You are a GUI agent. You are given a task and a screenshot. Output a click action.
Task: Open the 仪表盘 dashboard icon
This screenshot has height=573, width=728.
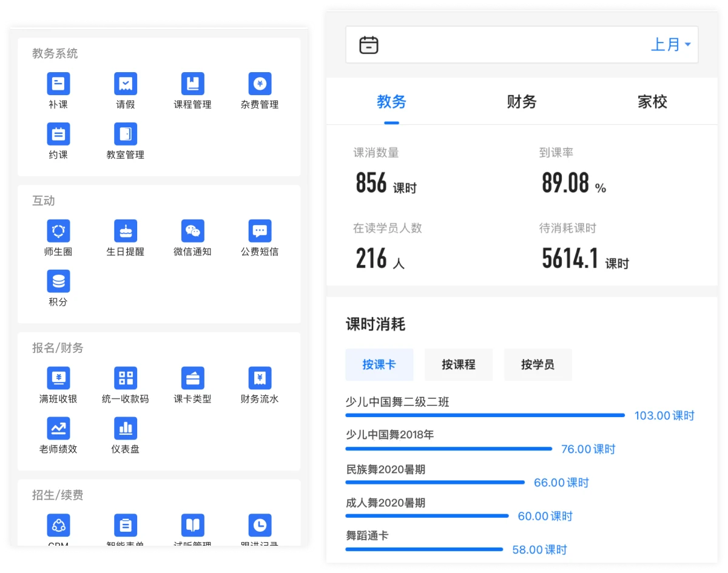point(126,429)
